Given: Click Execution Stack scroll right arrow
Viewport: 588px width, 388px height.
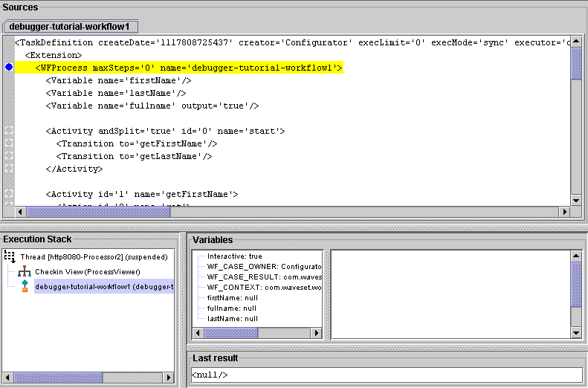Looking at the screenshot, I should click(169, 378).
